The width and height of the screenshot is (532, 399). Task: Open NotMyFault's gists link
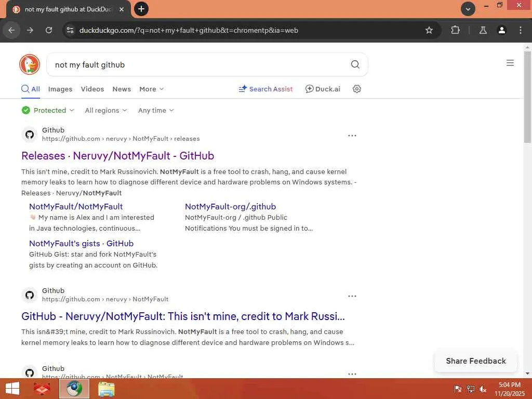coord(82,243)
